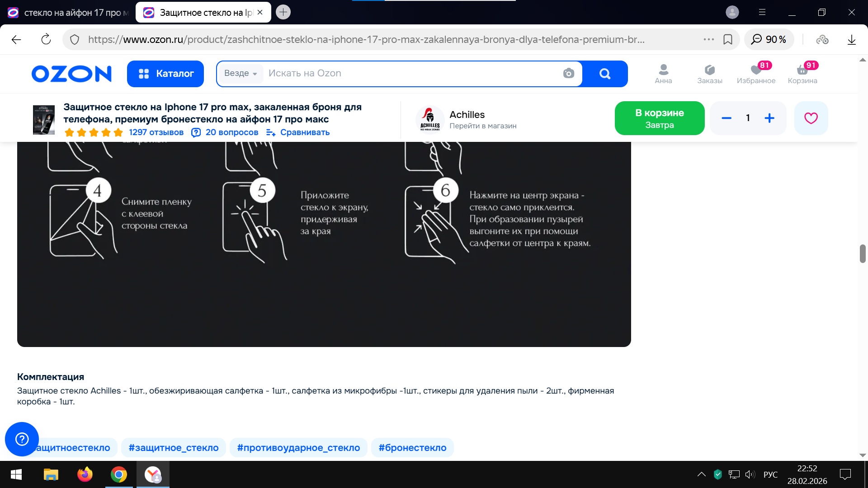Viewport: 868px width, 488px height.
Task: Open the Заказы orders icon
Action: (x=709, y=74)
